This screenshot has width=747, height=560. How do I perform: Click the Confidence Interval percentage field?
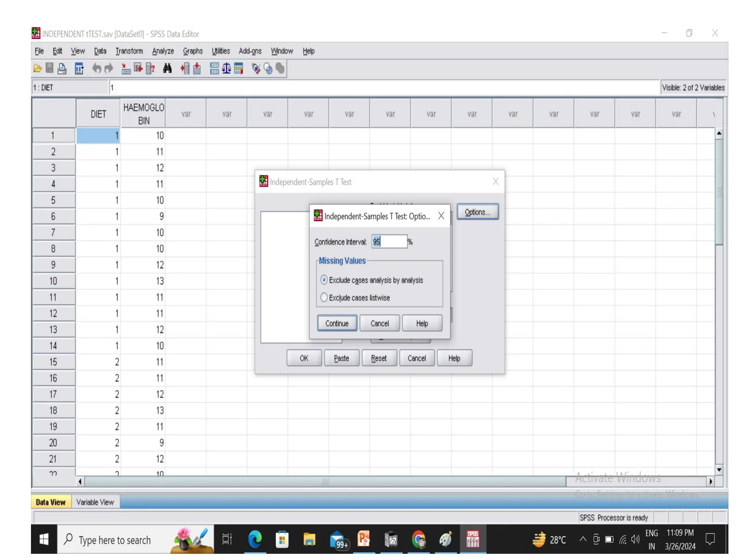389,242
